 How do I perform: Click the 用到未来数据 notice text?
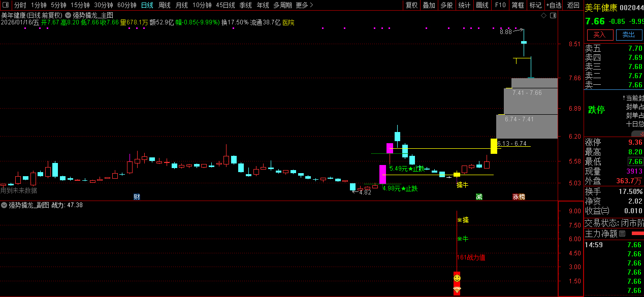[19, 190]
